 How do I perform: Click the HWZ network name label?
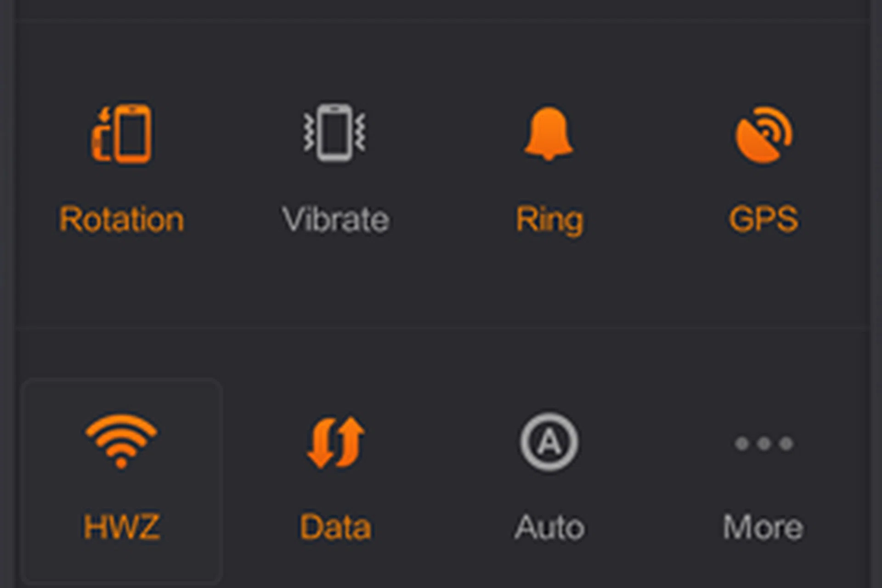[x=122, y=526]
